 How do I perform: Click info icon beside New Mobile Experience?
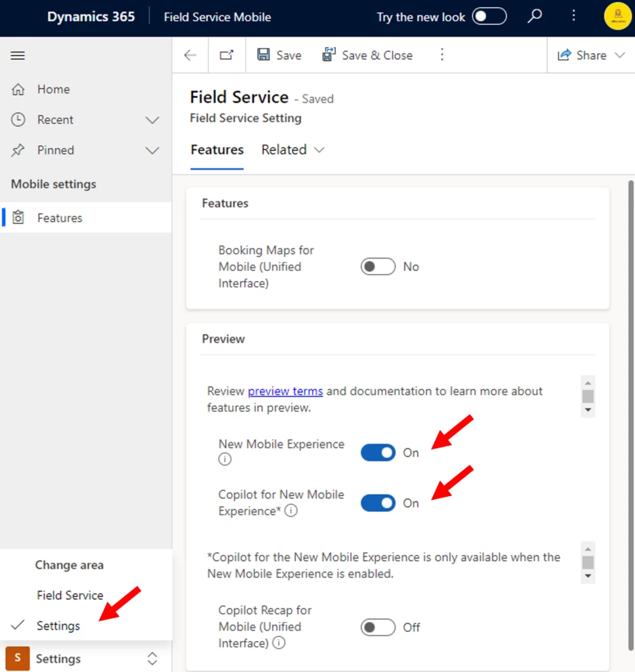tap(225, 459)
